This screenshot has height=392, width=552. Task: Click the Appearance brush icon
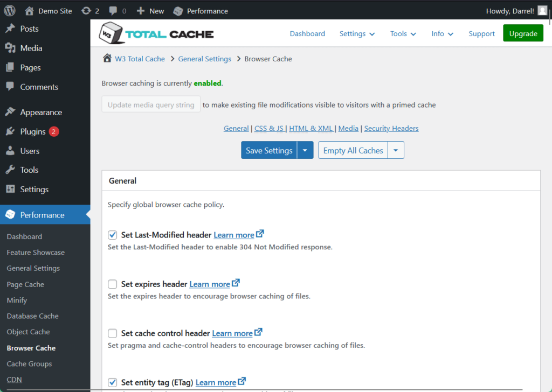pyautogui.click(x=10, y=112)
